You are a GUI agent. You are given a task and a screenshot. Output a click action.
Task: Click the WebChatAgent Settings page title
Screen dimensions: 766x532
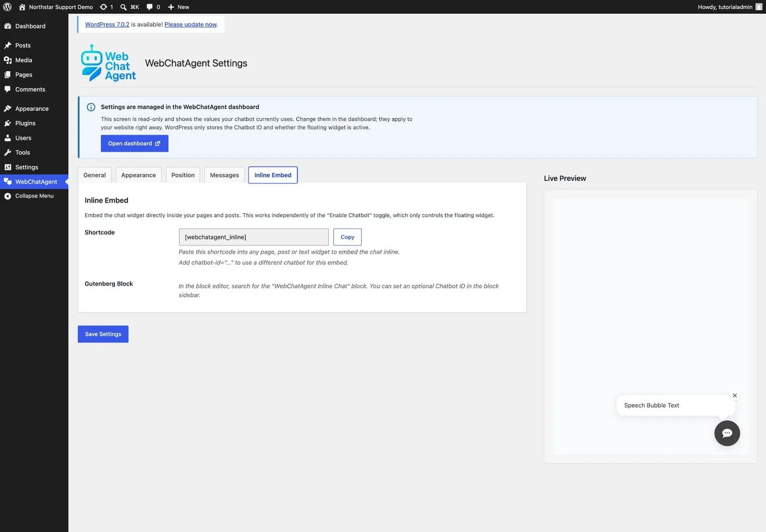point(196,63)
